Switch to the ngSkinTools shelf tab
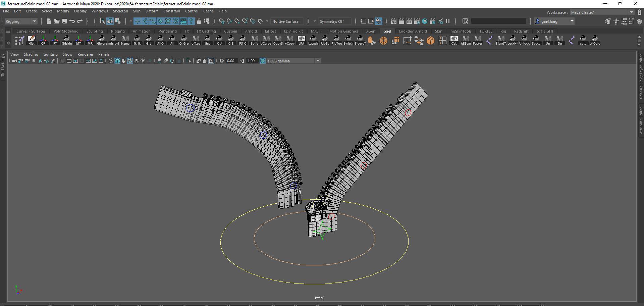The height and width of the screenshot is (306, 644). pos(461,31)
